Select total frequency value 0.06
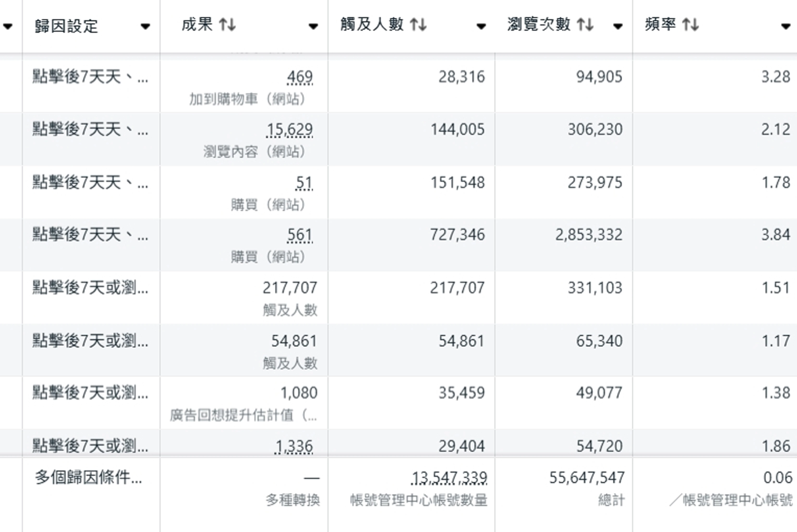 (x=778, y=478)
